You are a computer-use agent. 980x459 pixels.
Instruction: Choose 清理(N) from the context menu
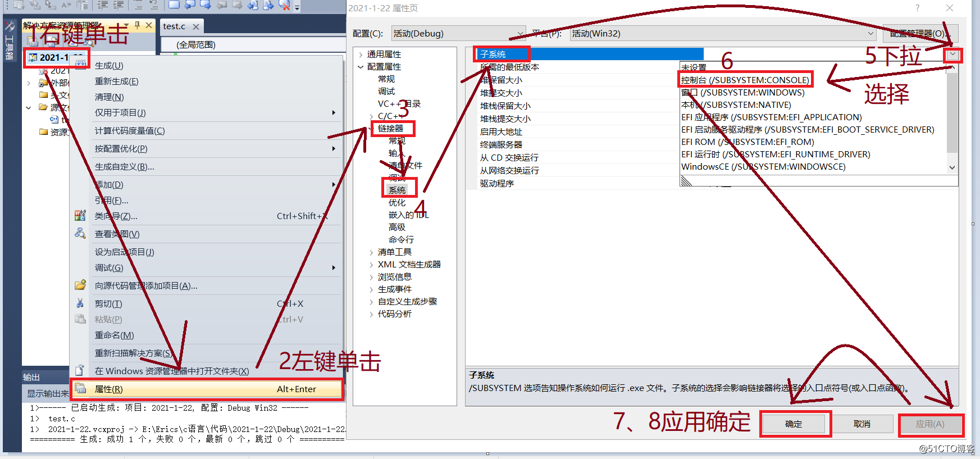tap(207, 97)
